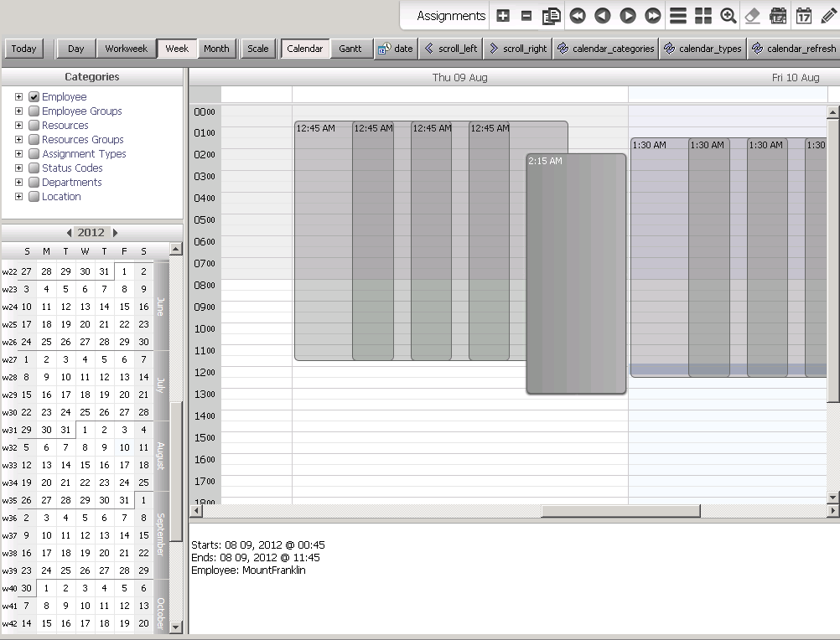The height and width of the screenshot is (640, 840).
Task: Expand the Departments tree node
Action: 18,182
